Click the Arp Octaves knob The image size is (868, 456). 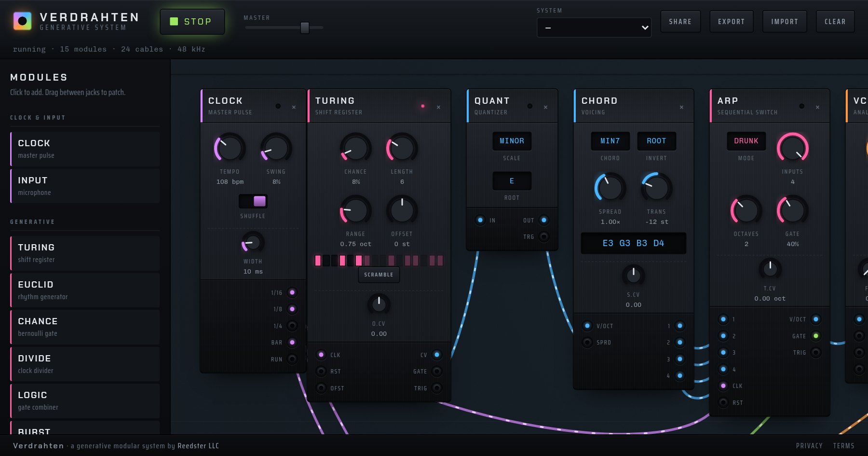pyautogui.click(x=746, y=210)
